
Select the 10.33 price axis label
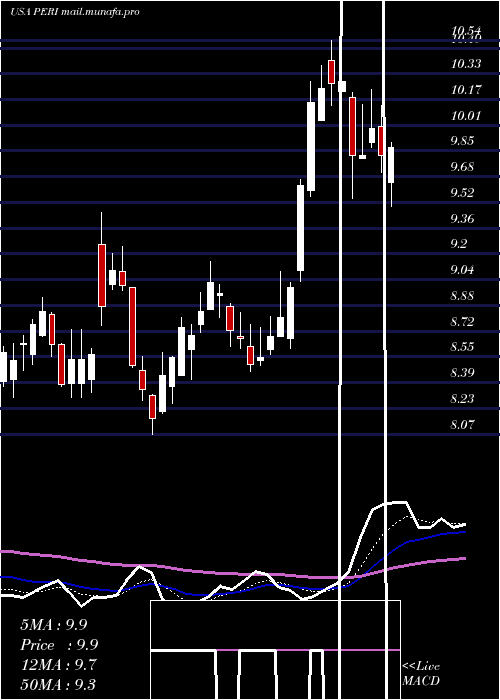tap(466, 64)
